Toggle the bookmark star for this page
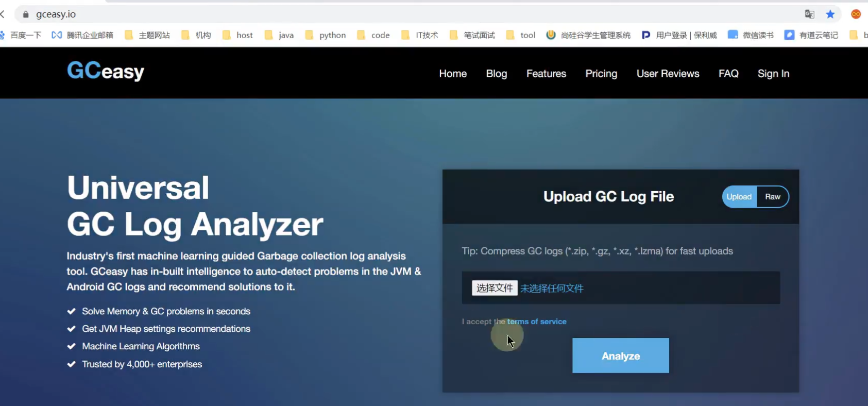868x406 pixels. click(x=830, y=14)
